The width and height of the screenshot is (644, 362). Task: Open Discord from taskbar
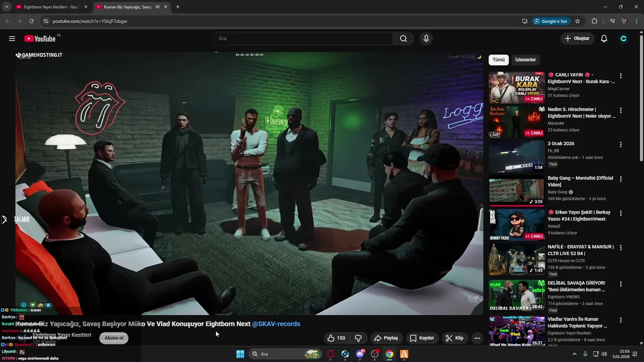click(x=360, y=354)
